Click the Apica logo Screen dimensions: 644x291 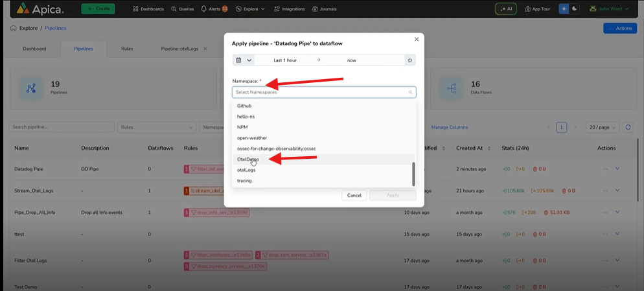pyautogui.click(x=40, y=9)
